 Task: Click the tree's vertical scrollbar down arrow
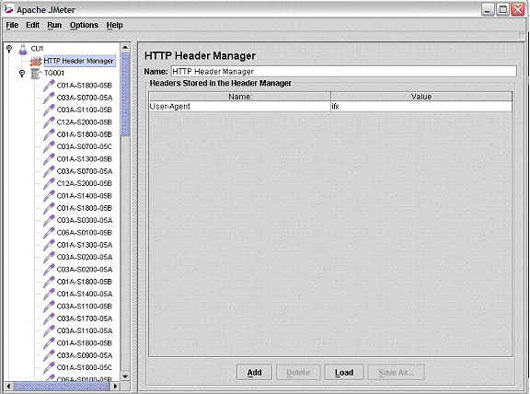click(125, 376)
